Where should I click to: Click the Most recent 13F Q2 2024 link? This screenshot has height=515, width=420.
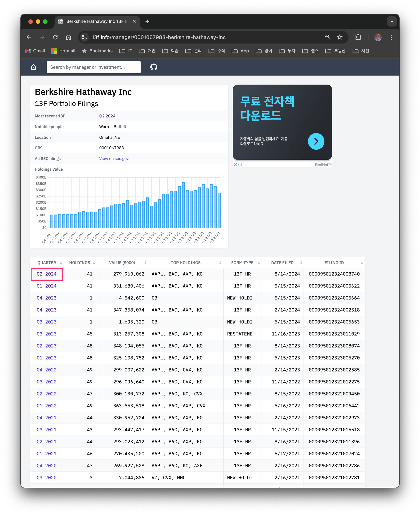[107, 116]
